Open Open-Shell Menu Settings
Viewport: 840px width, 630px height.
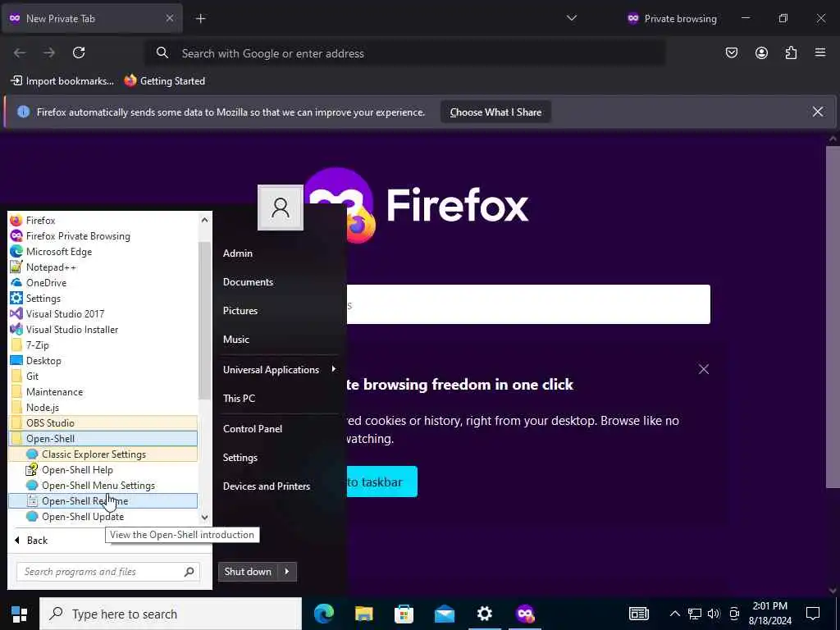pyautogui.click(x=103, y=485)
